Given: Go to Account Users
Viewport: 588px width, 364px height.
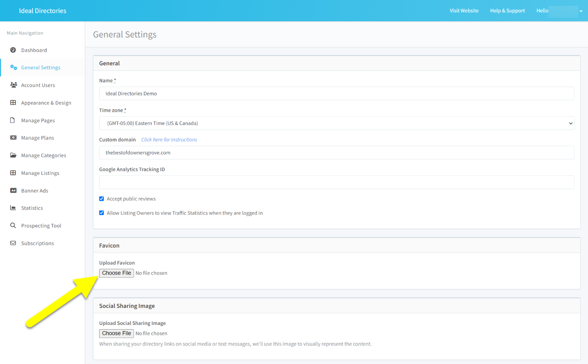Looking at the screenshot, I should pyautogui.click(x=38, y=85).
